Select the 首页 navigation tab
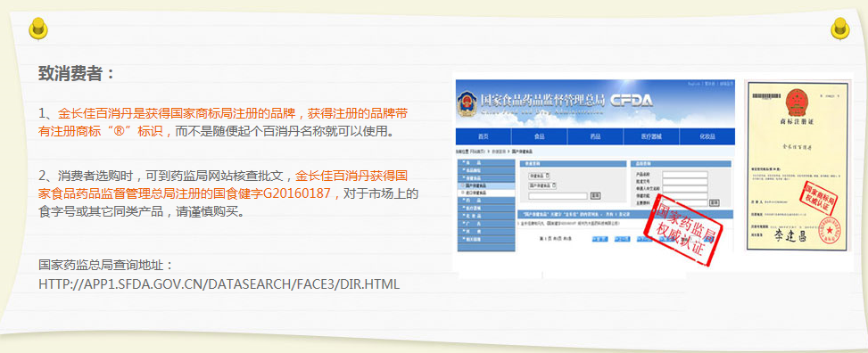 [x=484, y=136]
